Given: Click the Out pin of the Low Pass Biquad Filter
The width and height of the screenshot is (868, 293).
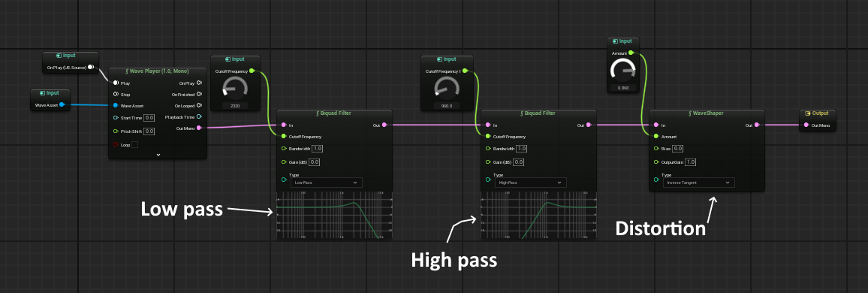Looking at the screenshot, I should click(384, 125).
